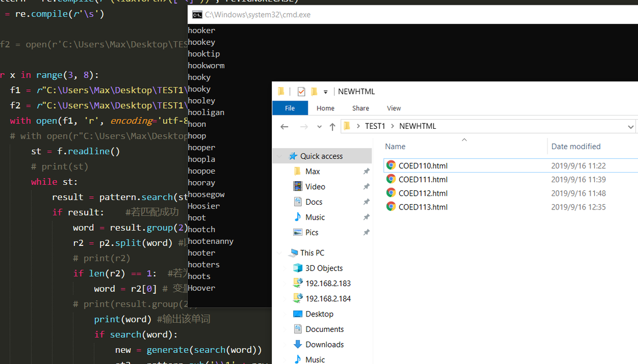Click the pin icon next to Pics
The width and height of the screenshot is (638, 364).
[366, 233]
